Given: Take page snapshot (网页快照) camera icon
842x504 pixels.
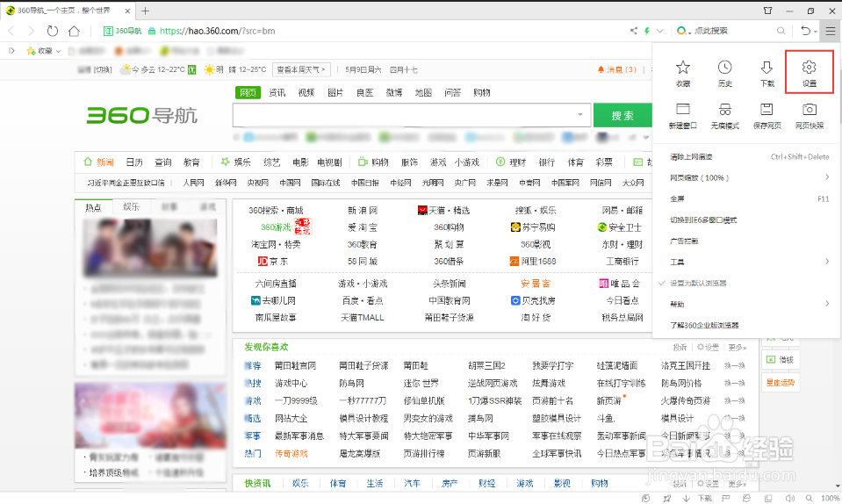Looking at the screenshot, I should (x=810, y=115).
